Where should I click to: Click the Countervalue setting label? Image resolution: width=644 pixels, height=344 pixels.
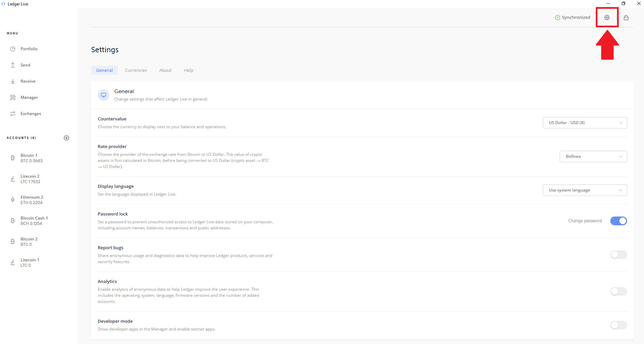[x=112, y=119]
